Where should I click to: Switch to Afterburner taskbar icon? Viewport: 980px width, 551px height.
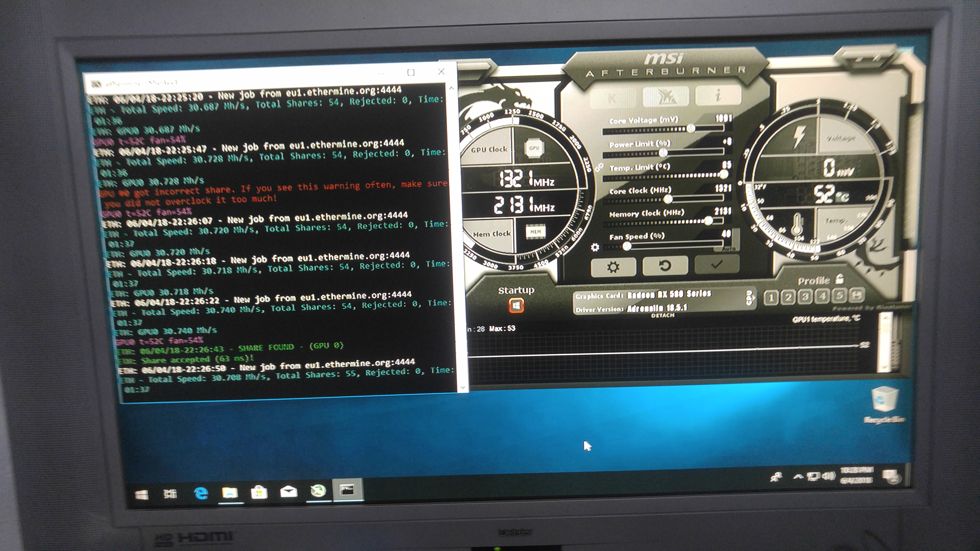318,491
